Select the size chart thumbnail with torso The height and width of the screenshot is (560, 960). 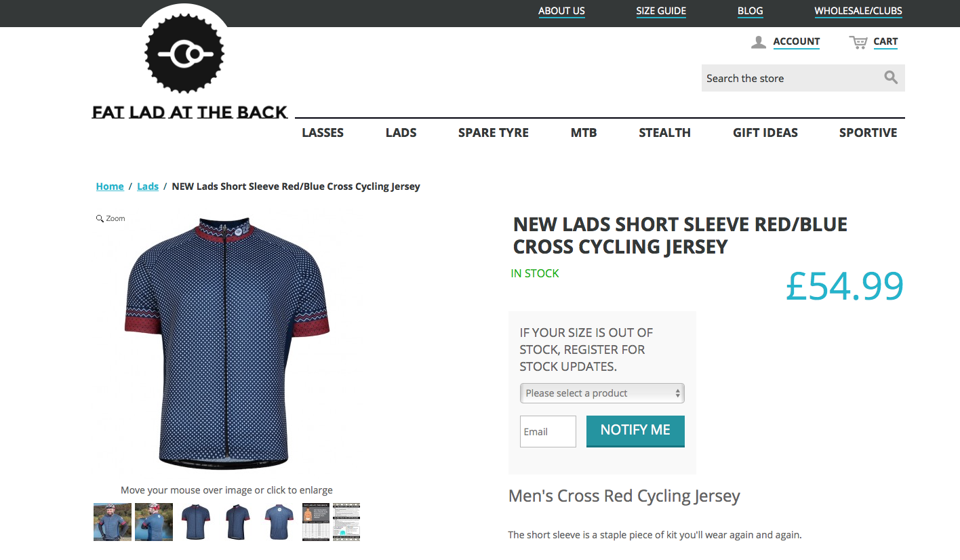point(315,521)
